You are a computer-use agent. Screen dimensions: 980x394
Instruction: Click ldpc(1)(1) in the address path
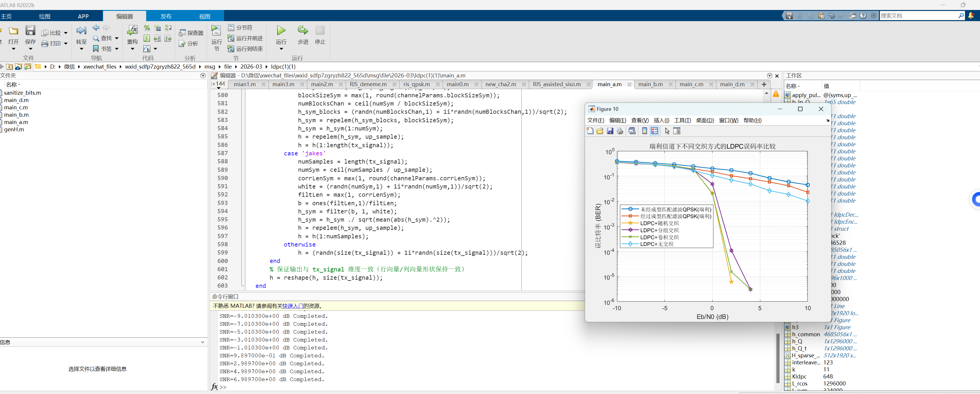[283, 67]
